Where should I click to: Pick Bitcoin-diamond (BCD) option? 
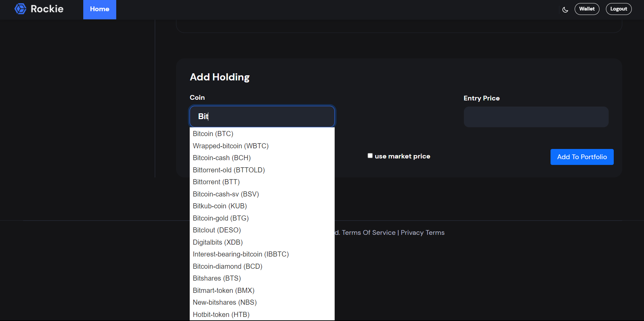[262, 266]
